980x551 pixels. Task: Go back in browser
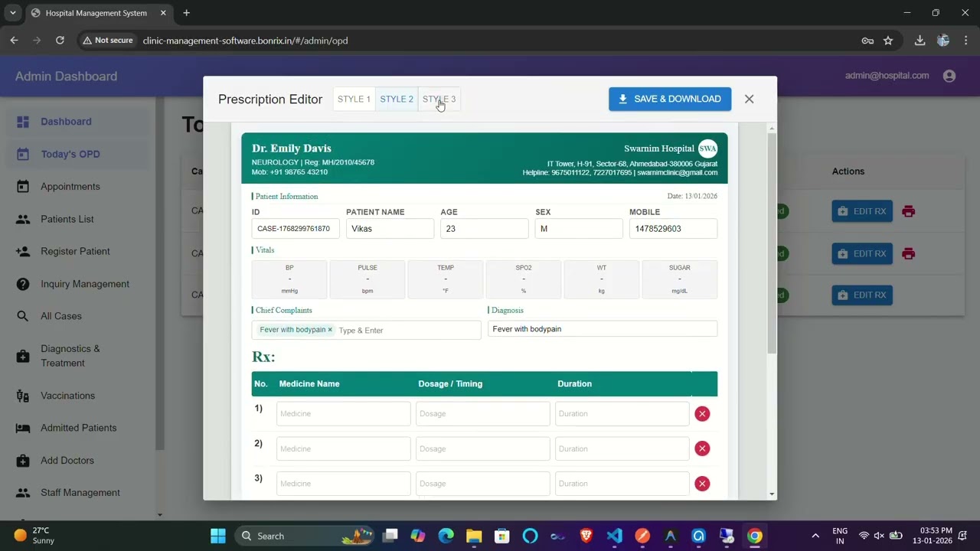click(x=14, y=41)
